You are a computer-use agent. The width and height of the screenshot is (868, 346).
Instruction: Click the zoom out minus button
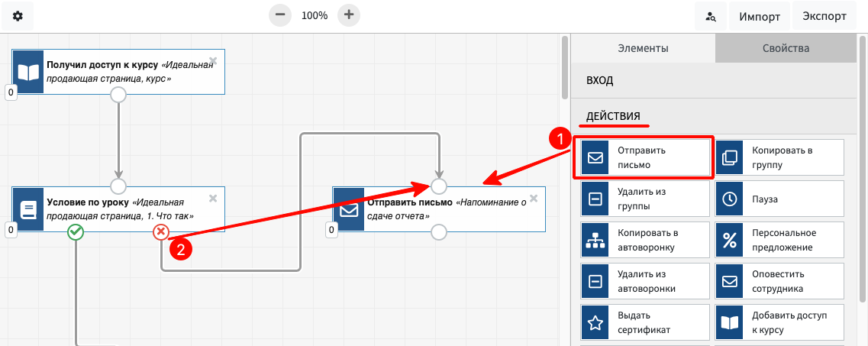tap(281, 15)
